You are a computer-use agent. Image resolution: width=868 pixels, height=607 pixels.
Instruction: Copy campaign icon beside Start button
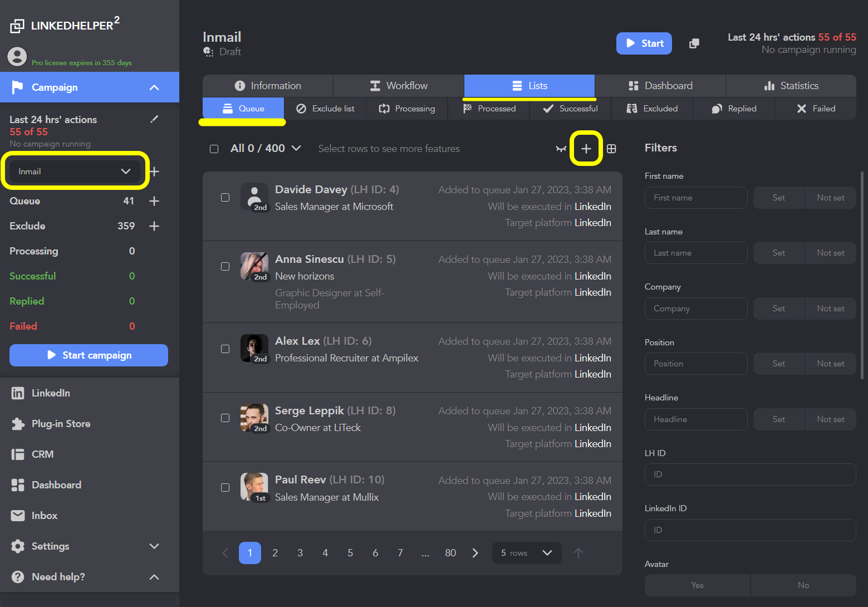click(694, 43)
